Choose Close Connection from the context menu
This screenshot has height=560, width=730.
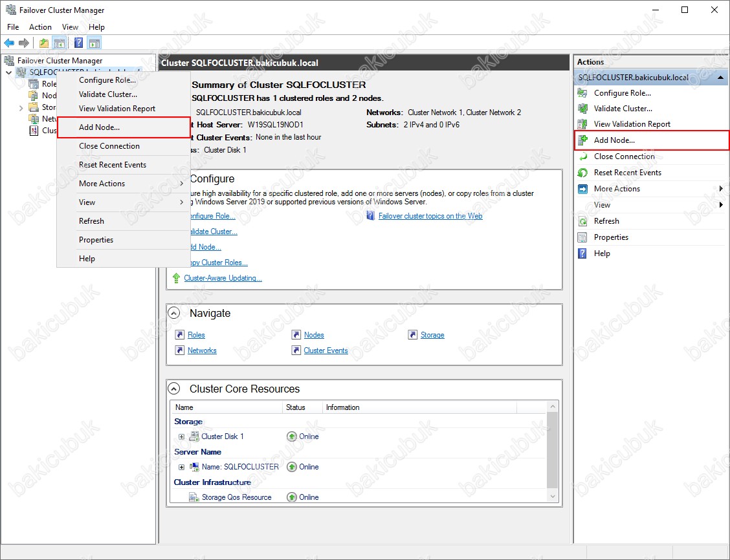click(x=124, y=146)
